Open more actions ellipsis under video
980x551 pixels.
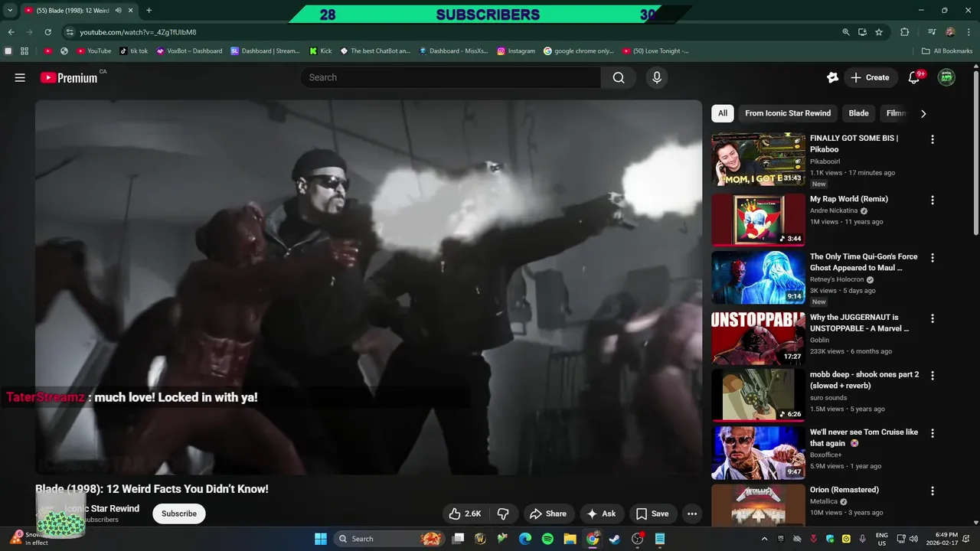tap(692, 514)
